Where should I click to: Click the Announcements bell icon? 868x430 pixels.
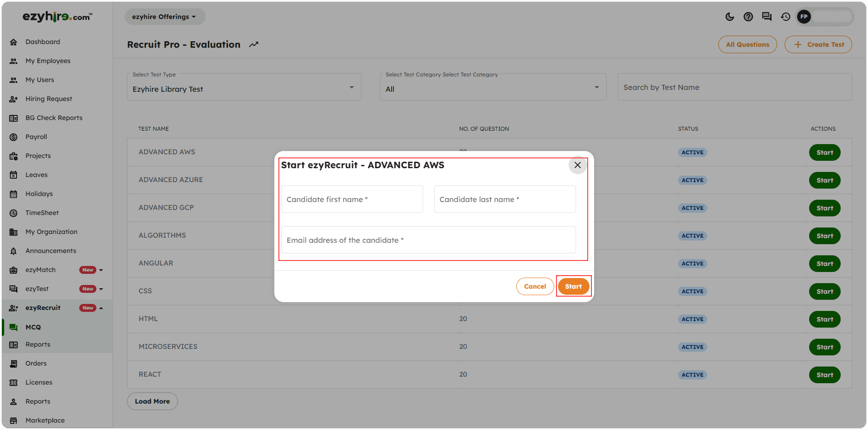[13, 251]
